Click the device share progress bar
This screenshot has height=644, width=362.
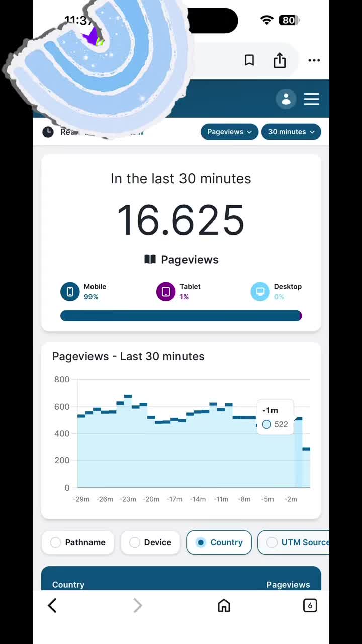click(181, 316)
